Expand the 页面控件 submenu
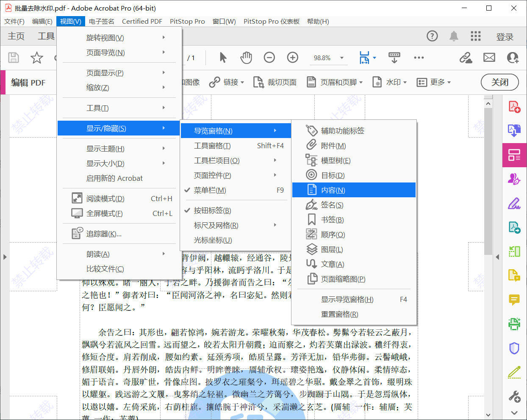The height and width of the screenshot is (420, 527). point(236,175)
